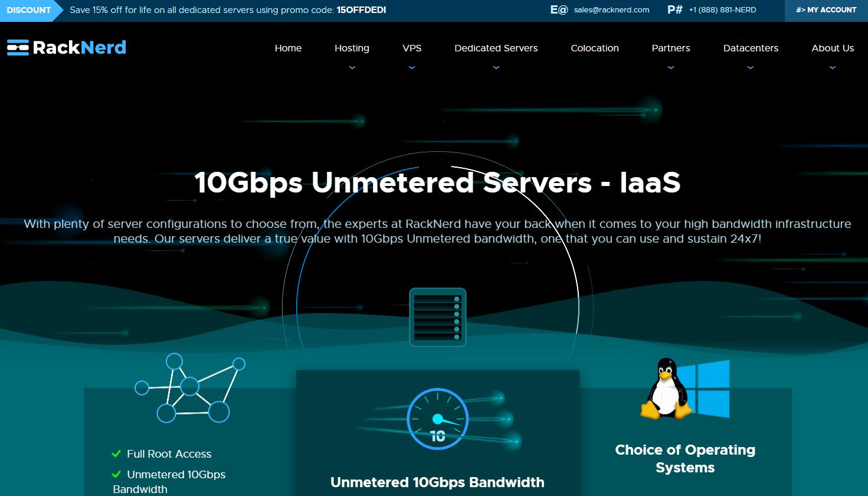The image size is (868, 496).
Task: Open the VPS menu
Action: pos(412,48)
